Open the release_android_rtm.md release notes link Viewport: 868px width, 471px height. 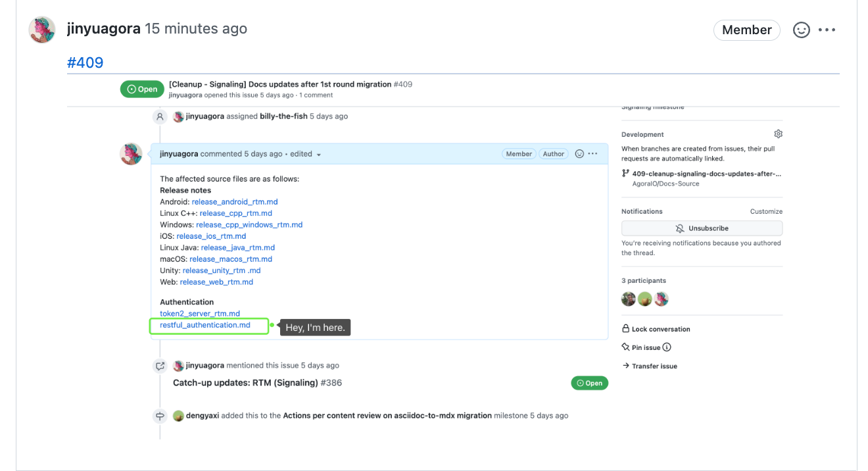(235, 201)
